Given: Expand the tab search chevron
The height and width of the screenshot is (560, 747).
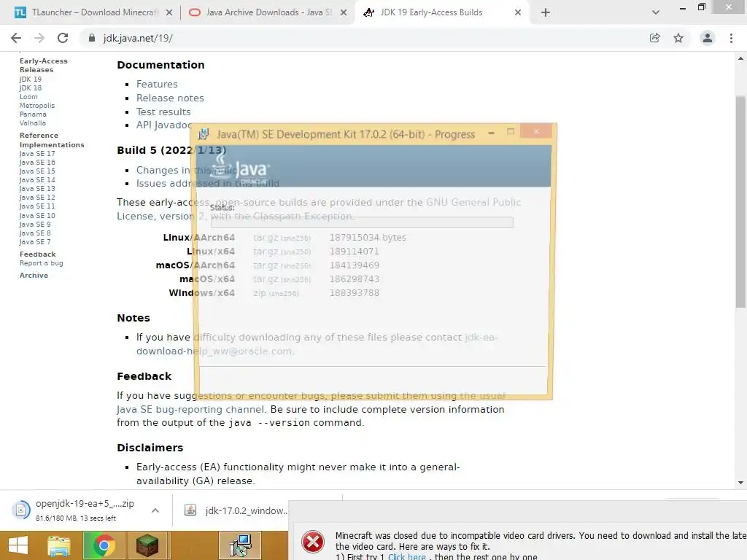Looking at the screenshot, I should point(656,12).
